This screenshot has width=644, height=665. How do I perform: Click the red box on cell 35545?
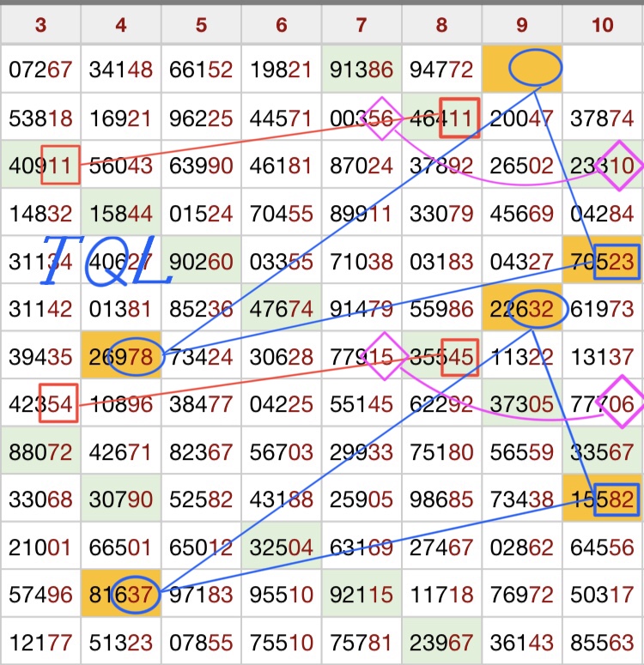tap(459, 356)
